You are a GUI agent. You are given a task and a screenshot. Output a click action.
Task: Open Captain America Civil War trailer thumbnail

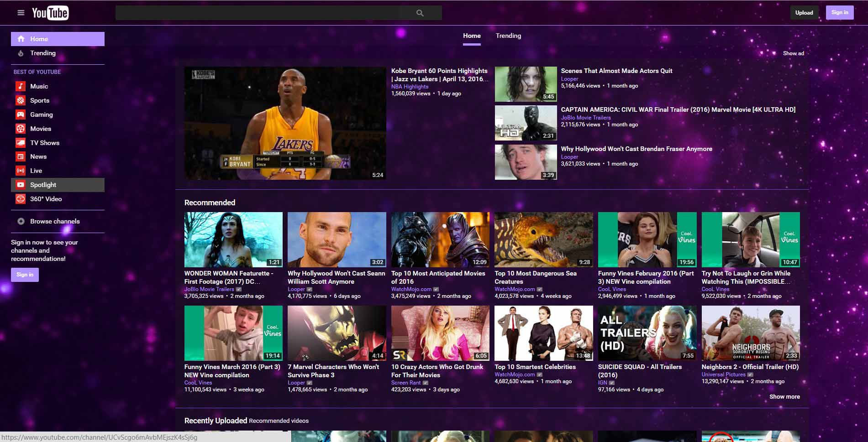tap(526, 123)
